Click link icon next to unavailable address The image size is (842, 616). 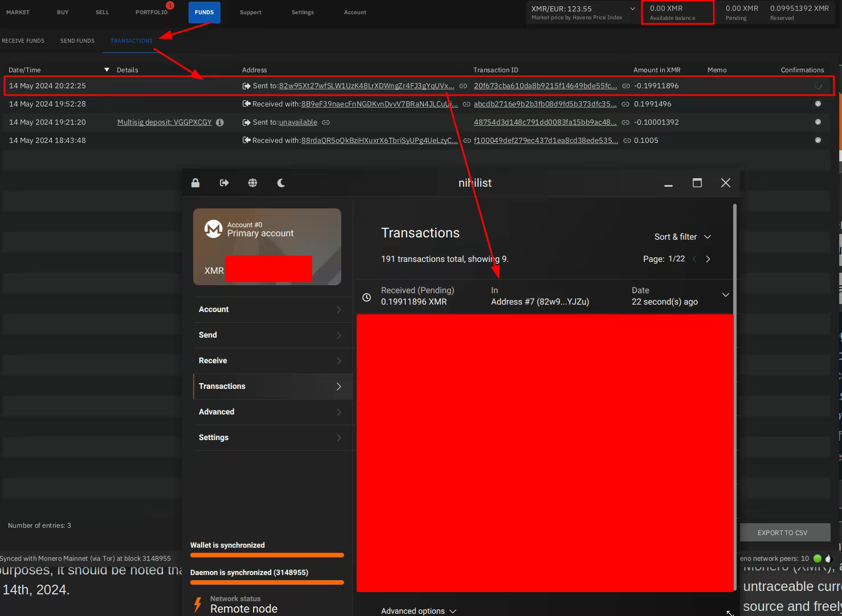click(326, 122)
